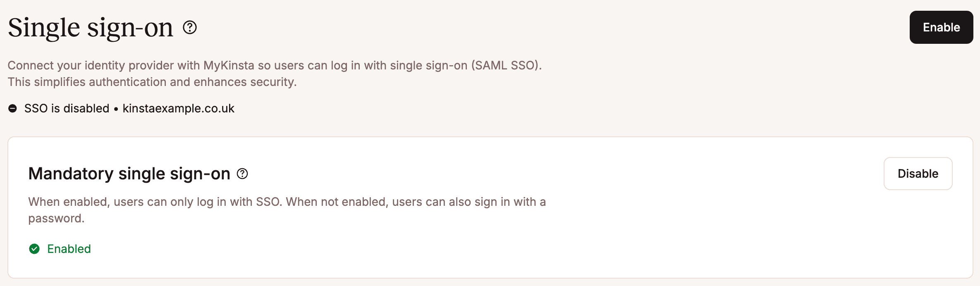Click the Mandatory single sign-on card
The image size is (980, 286).
[x=490, y=207]
